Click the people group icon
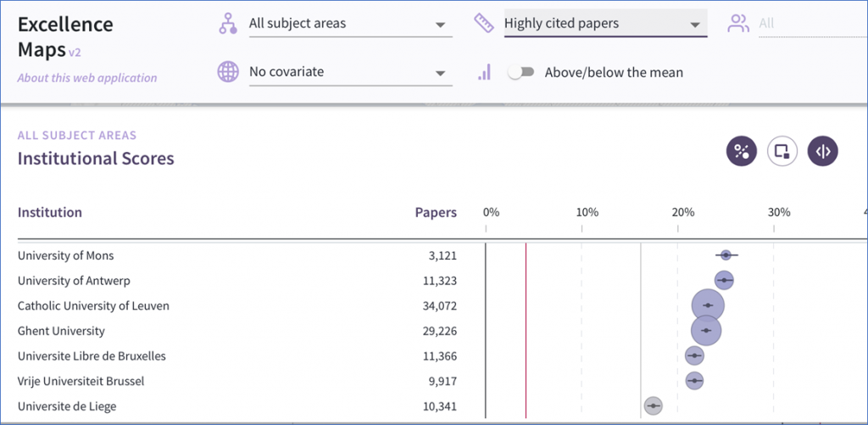Image resolution: width=868 pixels, height=425 pixels. click(738, 23)
